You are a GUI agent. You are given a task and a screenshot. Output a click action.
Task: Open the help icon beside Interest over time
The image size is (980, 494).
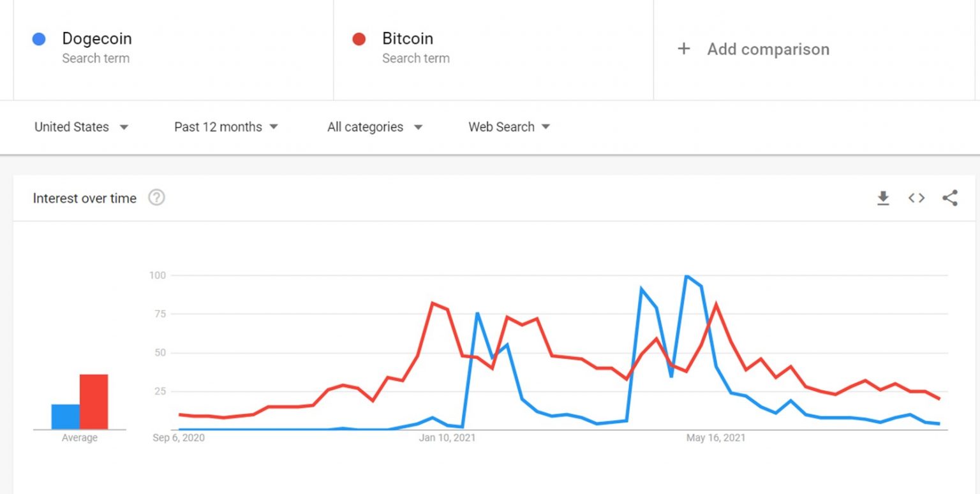tap(156, 198)
